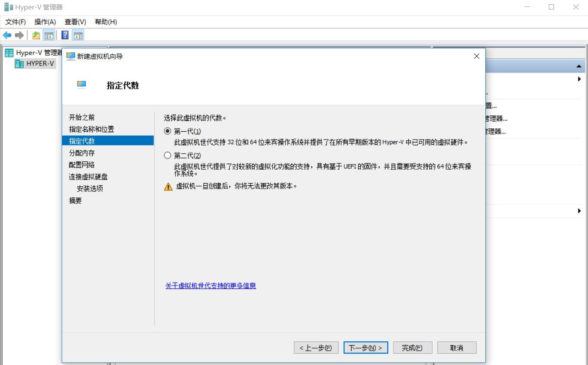Image resolution: width=588 pixels, height=365 pixels.
Task: Click the < 上一步(P) button
Action: coord(316,348)
